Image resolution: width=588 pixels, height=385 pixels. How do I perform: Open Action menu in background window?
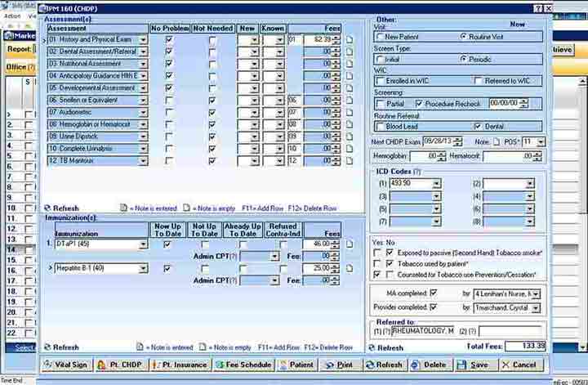point(12,16)
